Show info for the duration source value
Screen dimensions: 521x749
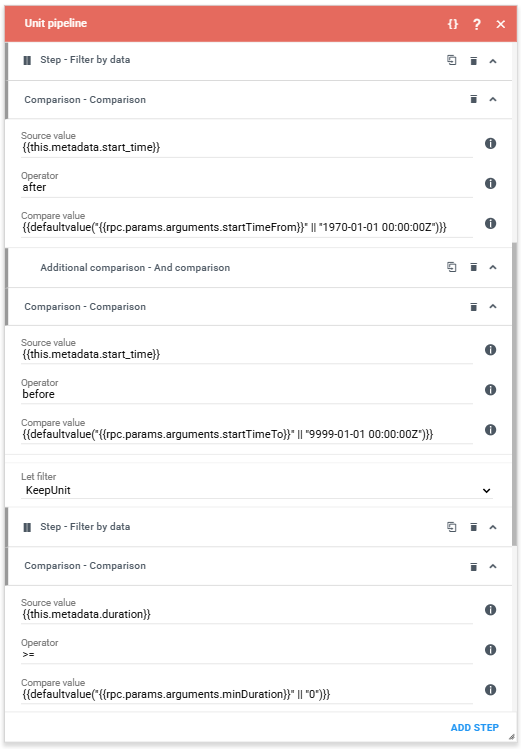pos(490,610)
